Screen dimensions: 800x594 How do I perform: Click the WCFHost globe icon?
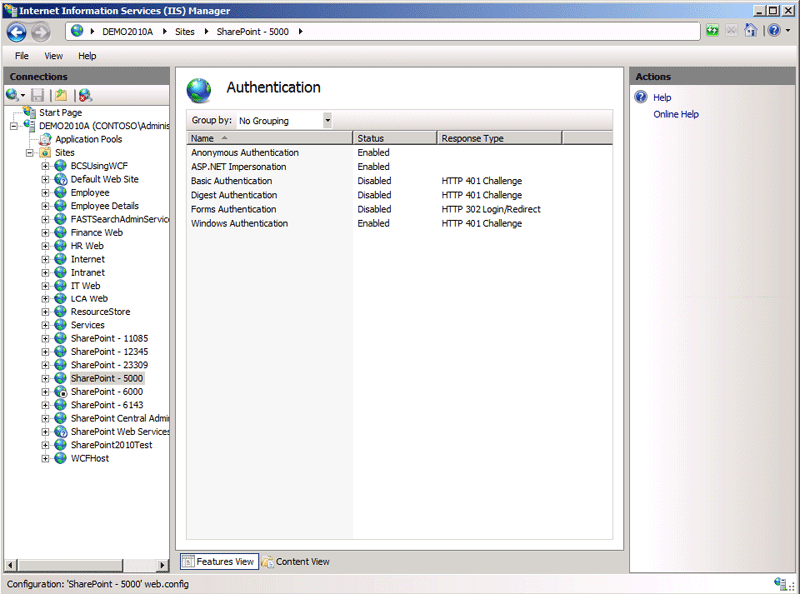click(60, 458)
